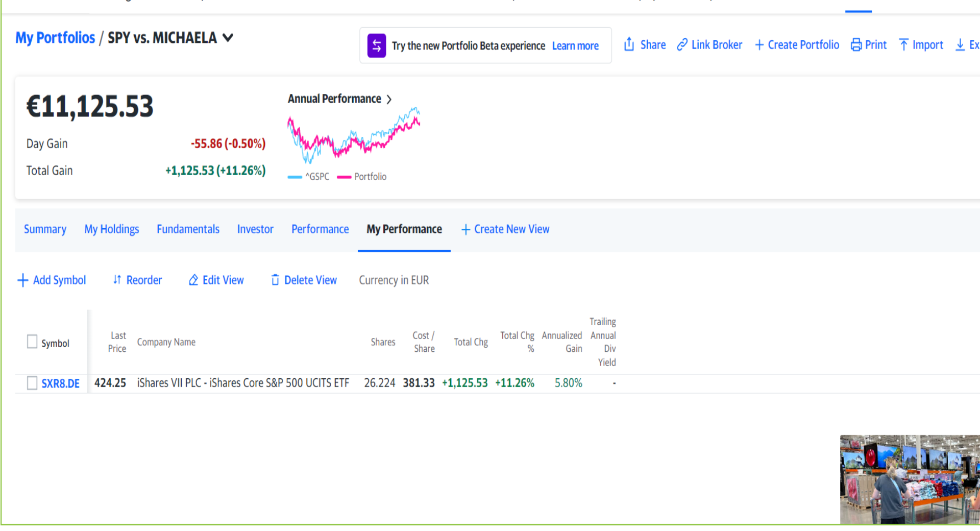Click the -55.86 (-0.50%) day gain value
This screenshot has width=980, height=531.
[x=228, y=144]
